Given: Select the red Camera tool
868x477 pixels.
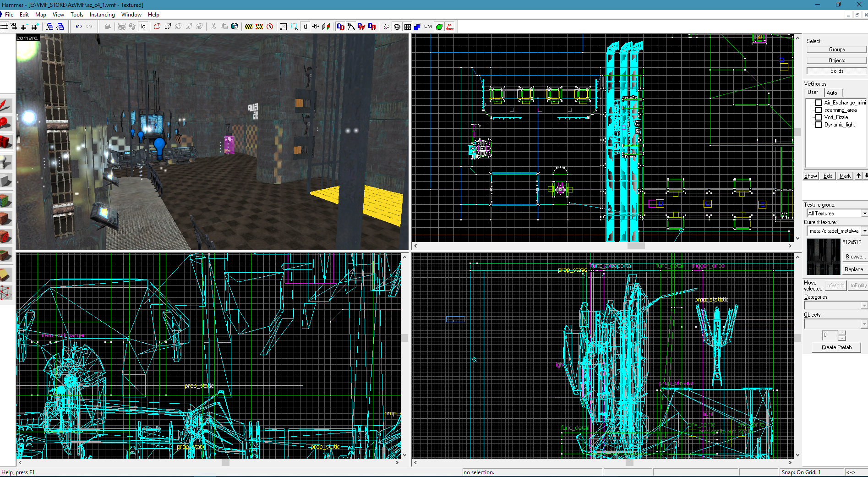Looking at the screenshot, I should coord(6,143).
